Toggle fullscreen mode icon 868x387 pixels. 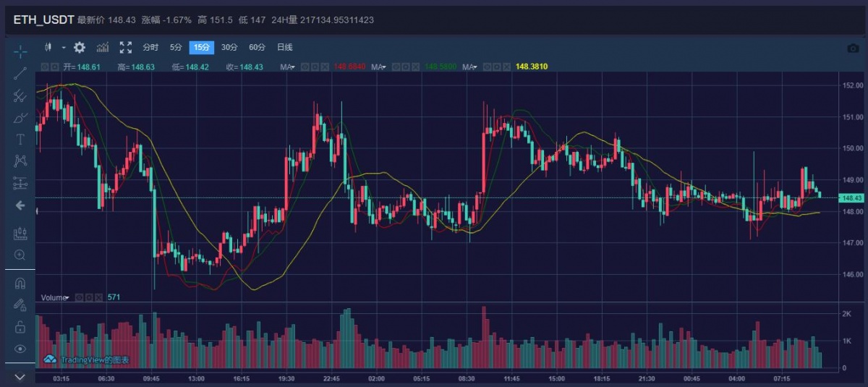point(126,47)
